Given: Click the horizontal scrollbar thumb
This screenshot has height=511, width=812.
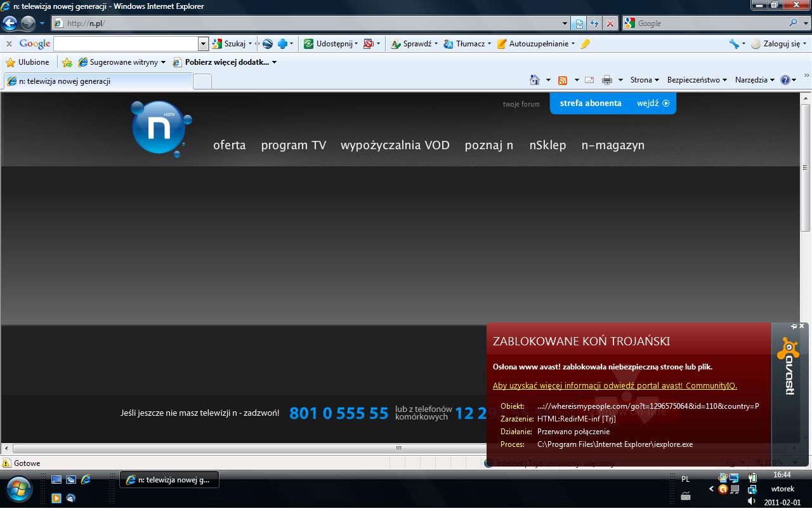Looking at the screenshot, I should [400, 448].
